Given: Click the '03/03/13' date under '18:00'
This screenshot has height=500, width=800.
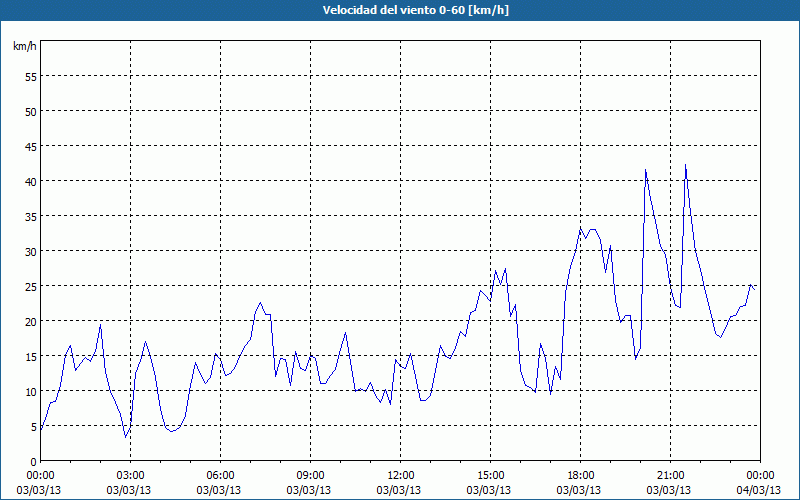Looking at the screenshot, I should tap(579, 490).
